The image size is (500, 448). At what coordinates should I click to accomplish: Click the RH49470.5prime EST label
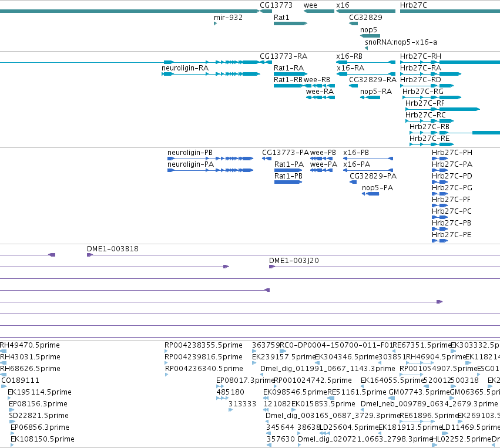click(x=29, y=345)
